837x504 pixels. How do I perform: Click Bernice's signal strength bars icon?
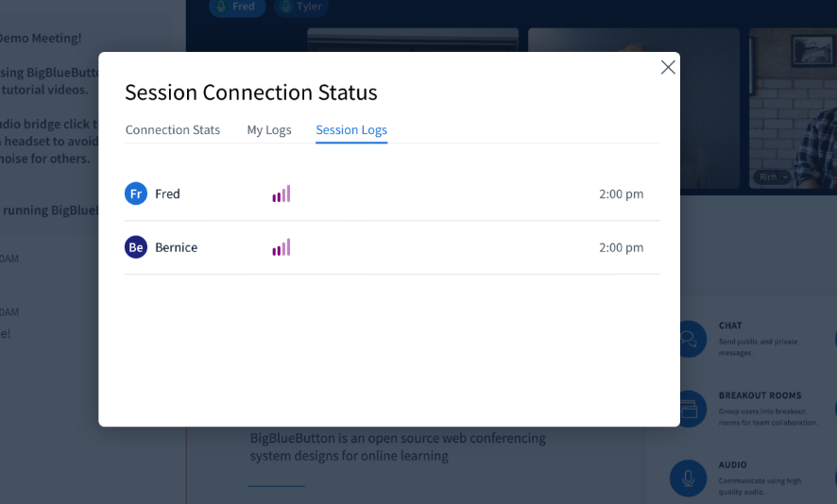[x=282, y=247]
